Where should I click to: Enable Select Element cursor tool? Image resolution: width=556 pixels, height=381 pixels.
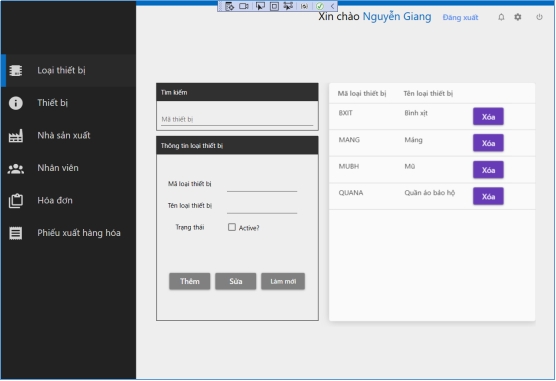pos(260,6)
